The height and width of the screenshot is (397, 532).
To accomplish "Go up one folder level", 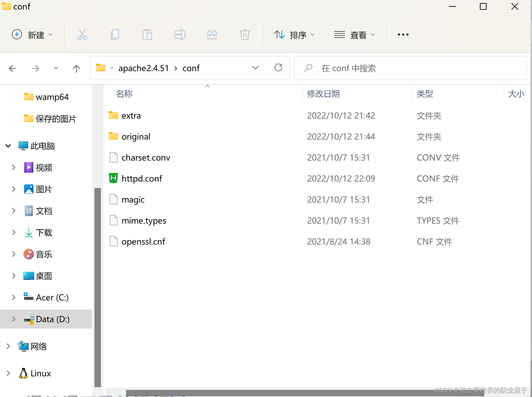I will point(77,68).
